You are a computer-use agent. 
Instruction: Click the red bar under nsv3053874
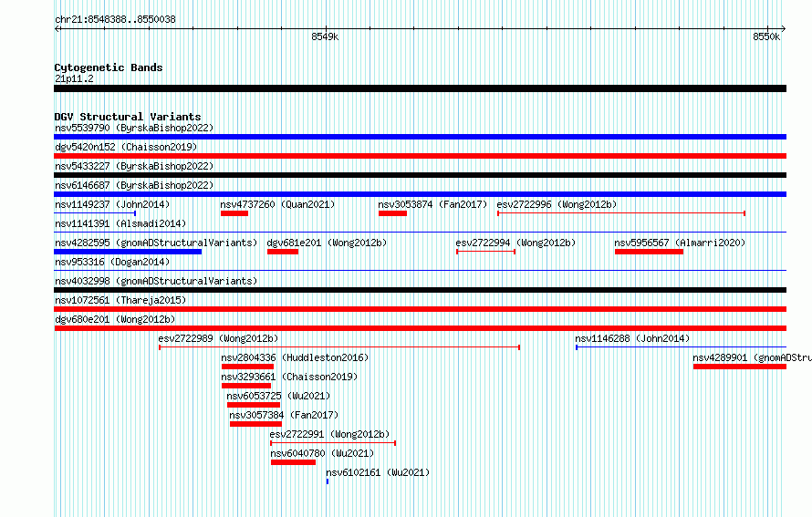point(392,213)
